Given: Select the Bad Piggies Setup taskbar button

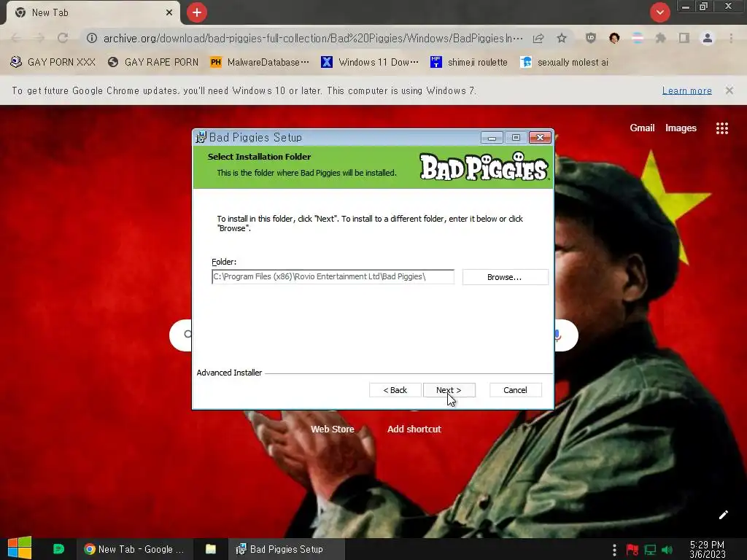Looking at the screenshot, I should (286, 549).
